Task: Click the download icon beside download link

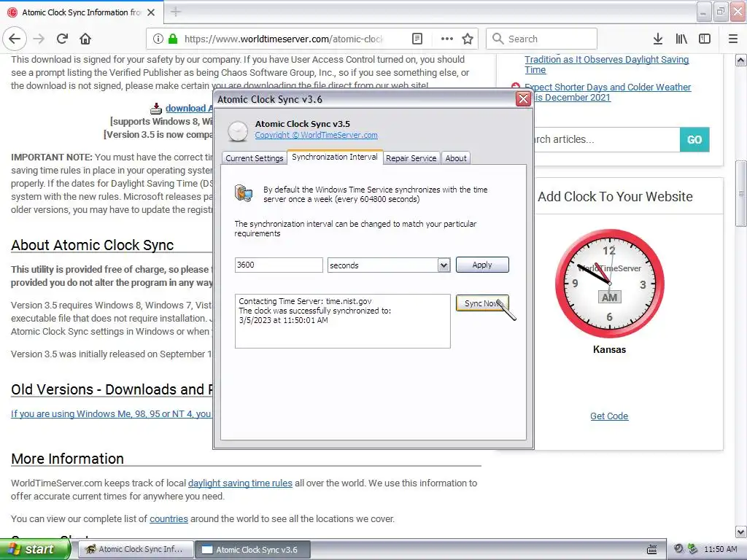Action: coord(156,109)
